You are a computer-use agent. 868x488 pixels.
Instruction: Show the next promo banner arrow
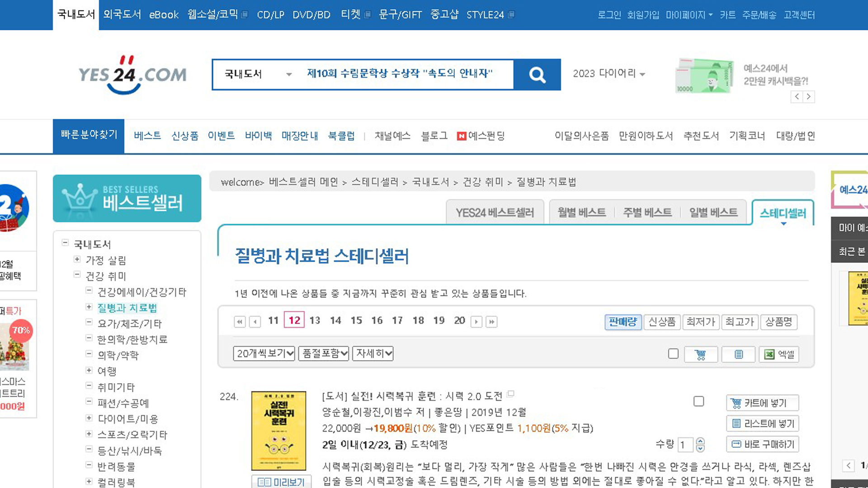[809, 97]
